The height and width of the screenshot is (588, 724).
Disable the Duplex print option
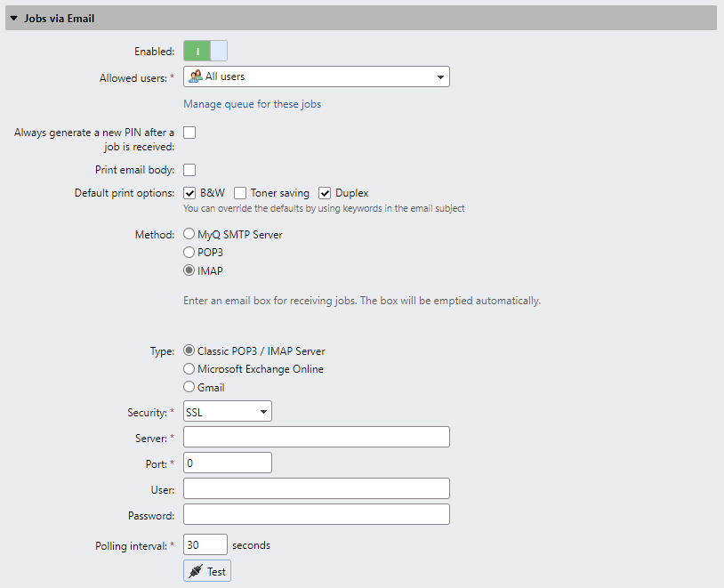[x=325, y=192]
